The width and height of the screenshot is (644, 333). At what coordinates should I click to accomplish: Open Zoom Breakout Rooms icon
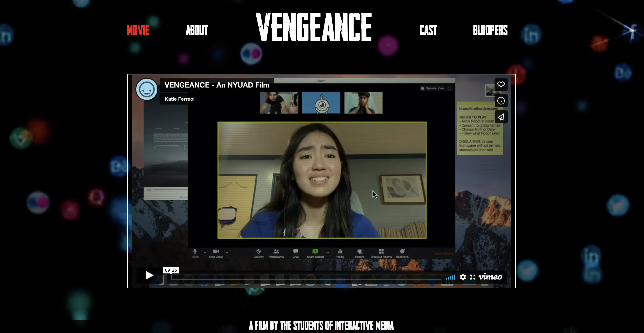(x=381, y=251)
